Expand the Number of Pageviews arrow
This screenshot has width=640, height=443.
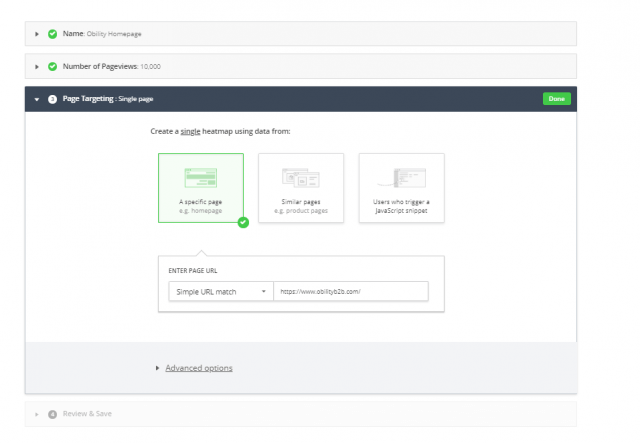click(x=37, y=66)
